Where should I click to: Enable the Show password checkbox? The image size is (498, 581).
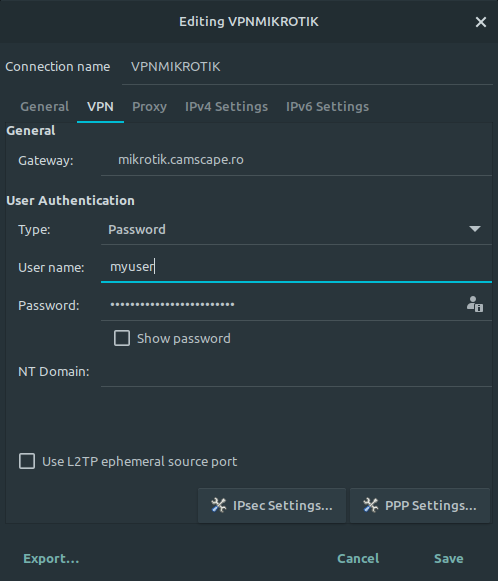click(x=122, y=338)
